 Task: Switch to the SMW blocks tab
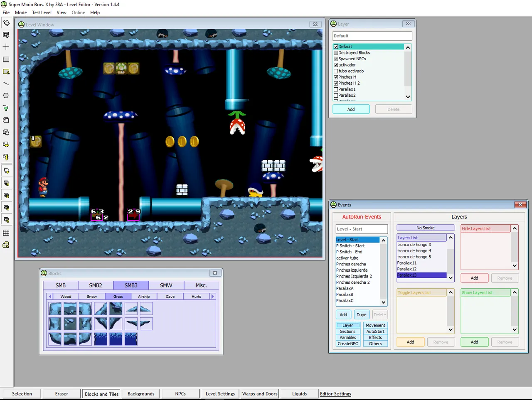(166, 285)
